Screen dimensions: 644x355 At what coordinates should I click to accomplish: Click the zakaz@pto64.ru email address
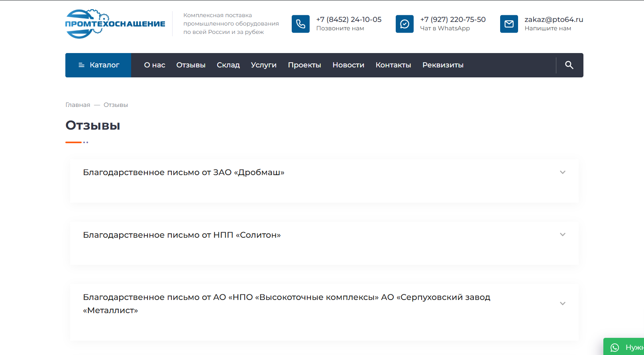click(x=554, y=20)
